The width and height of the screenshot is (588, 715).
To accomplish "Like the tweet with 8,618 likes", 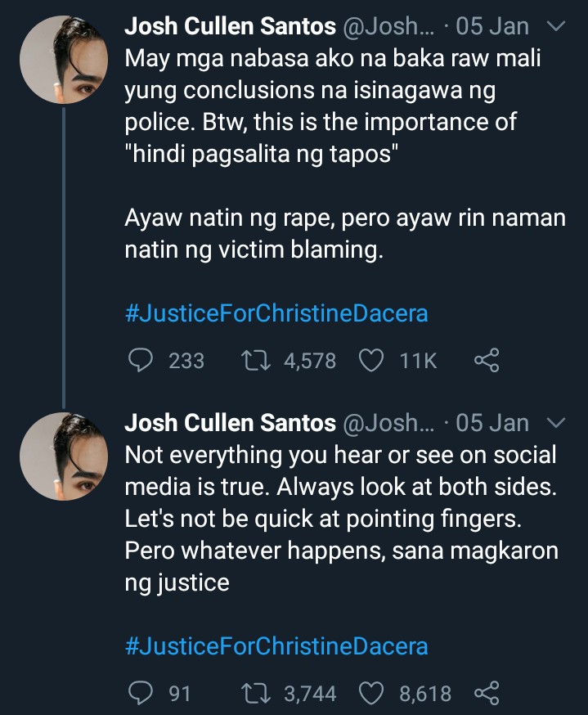I will (372, 695).
